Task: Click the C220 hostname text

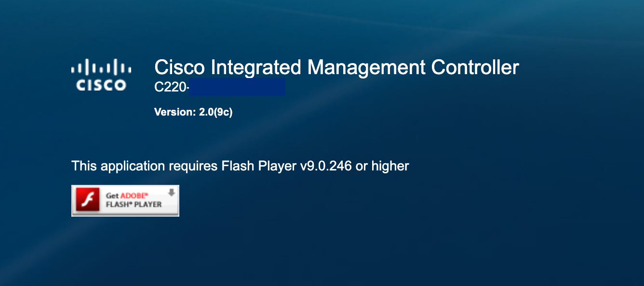Action: 171,88
